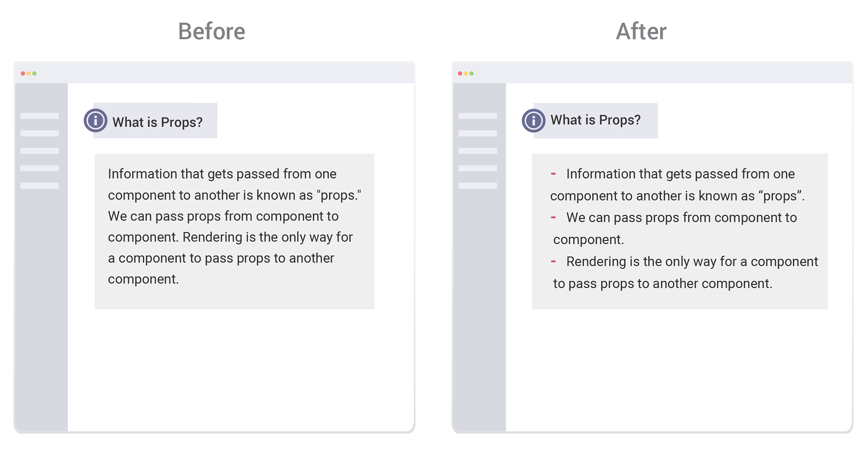This screenshot has height=451, width=868.
Task: Click the info icon in After panel
Action: pyautogui.click(x=533, y=121)
